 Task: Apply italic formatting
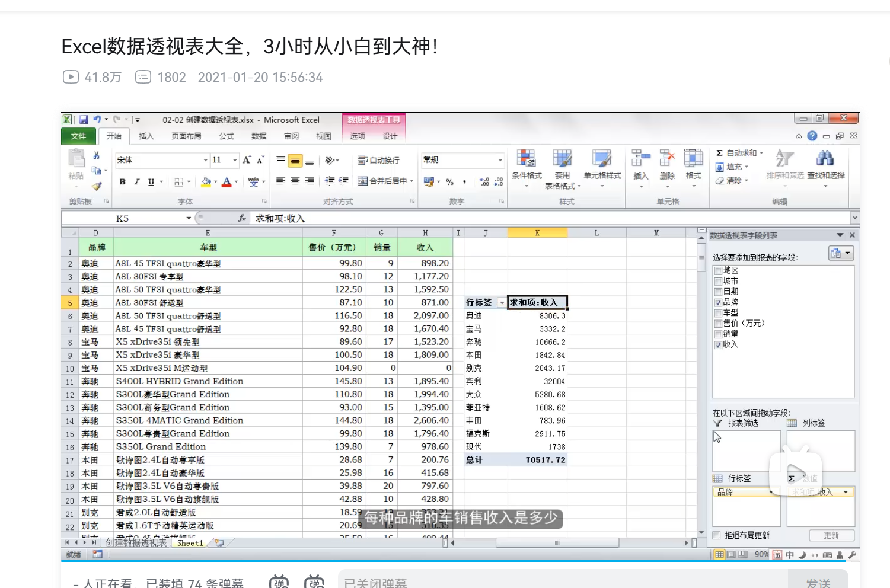(x=136, y=182)
